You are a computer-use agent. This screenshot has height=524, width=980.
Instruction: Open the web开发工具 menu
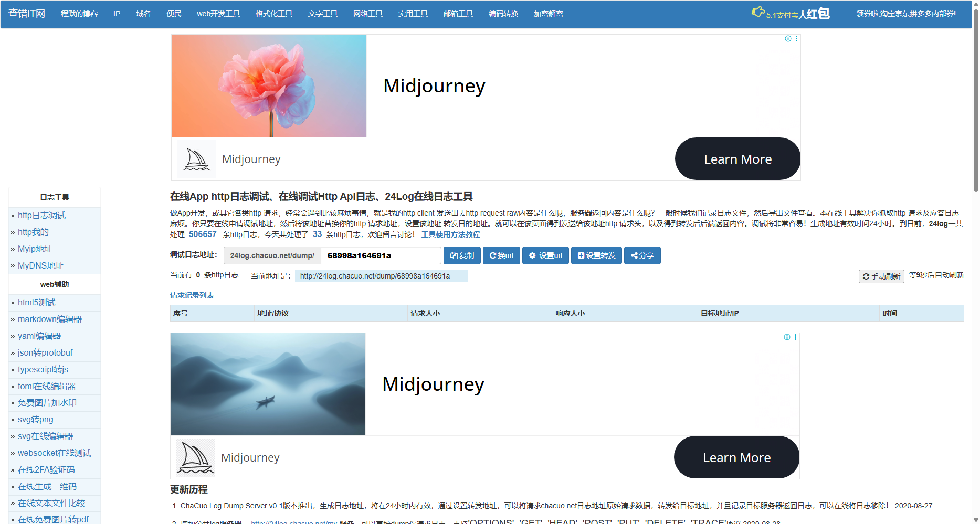(218, 14)
